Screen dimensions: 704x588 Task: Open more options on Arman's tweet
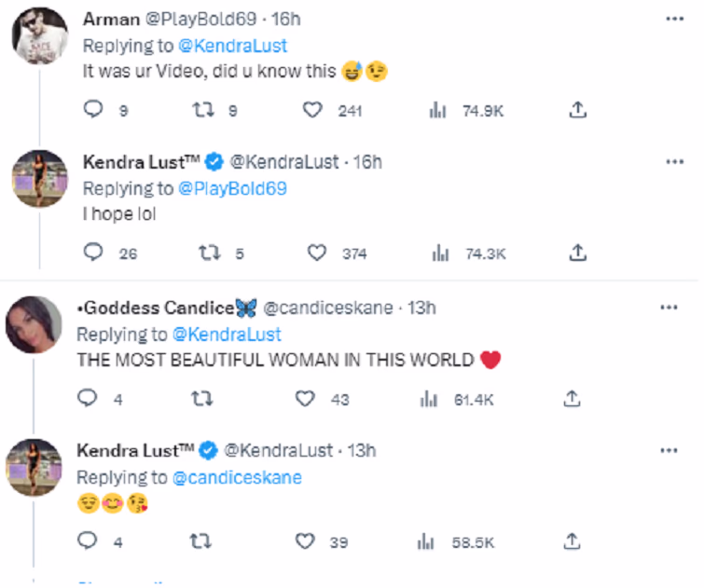pos(675,19)
